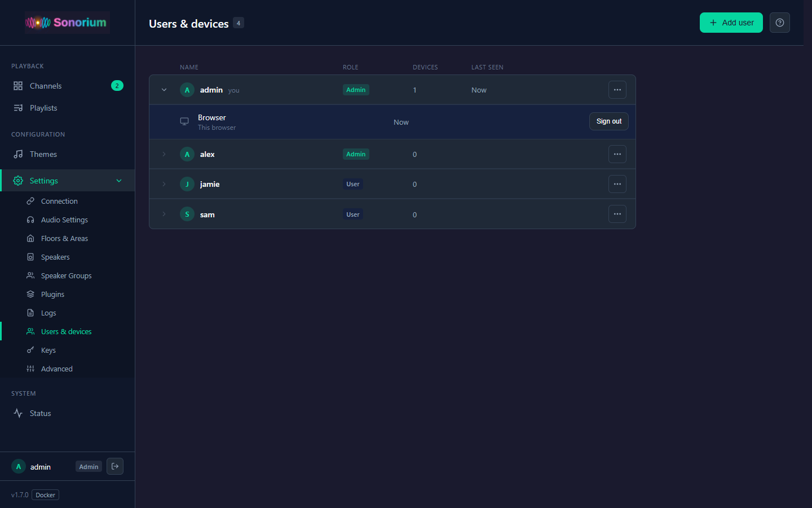Expand the sam user row
The height and width of the screenshot is (508, 812).
pyautogui.click(x=164, y=214)
